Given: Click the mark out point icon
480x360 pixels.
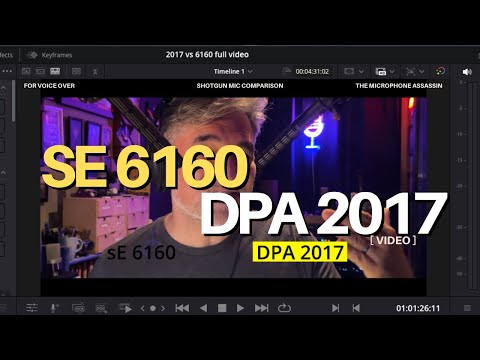Looking at the screenshot, I should 356,308.
